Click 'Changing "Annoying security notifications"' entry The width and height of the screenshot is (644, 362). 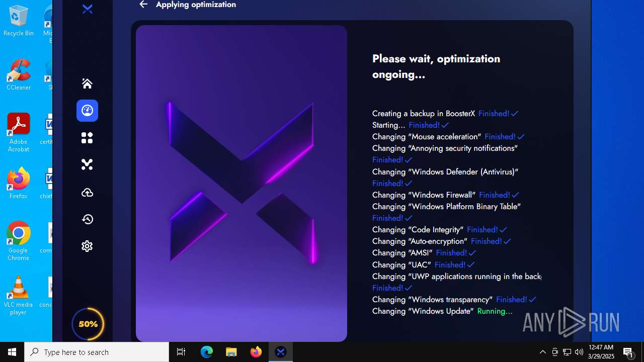tap(445, 148)
